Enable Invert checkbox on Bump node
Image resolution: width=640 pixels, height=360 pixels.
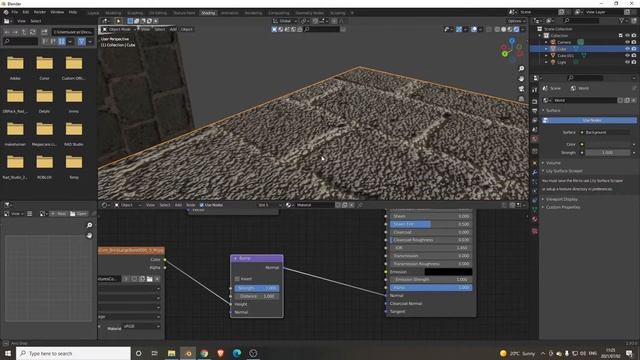237,279
